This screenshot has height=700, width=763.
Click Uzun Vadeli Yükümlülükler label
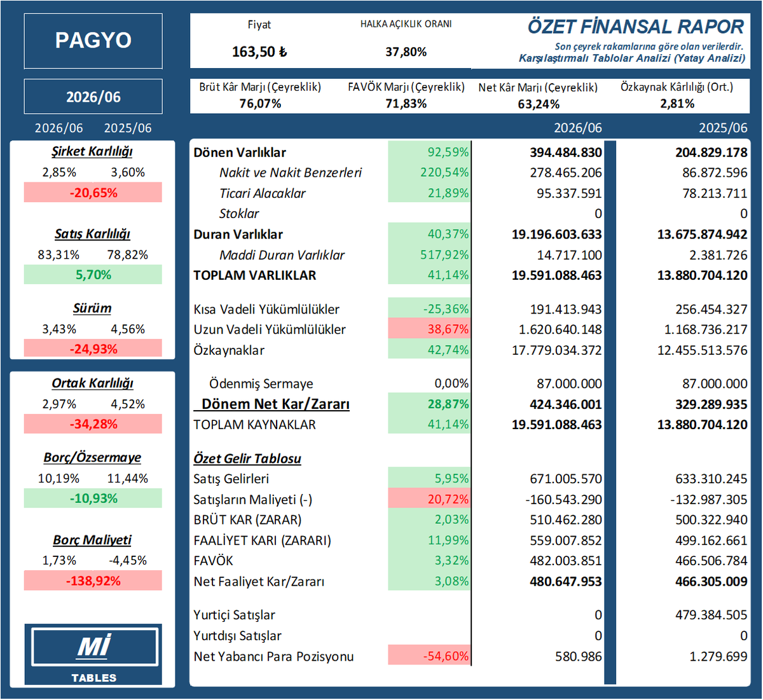point(270,330)
